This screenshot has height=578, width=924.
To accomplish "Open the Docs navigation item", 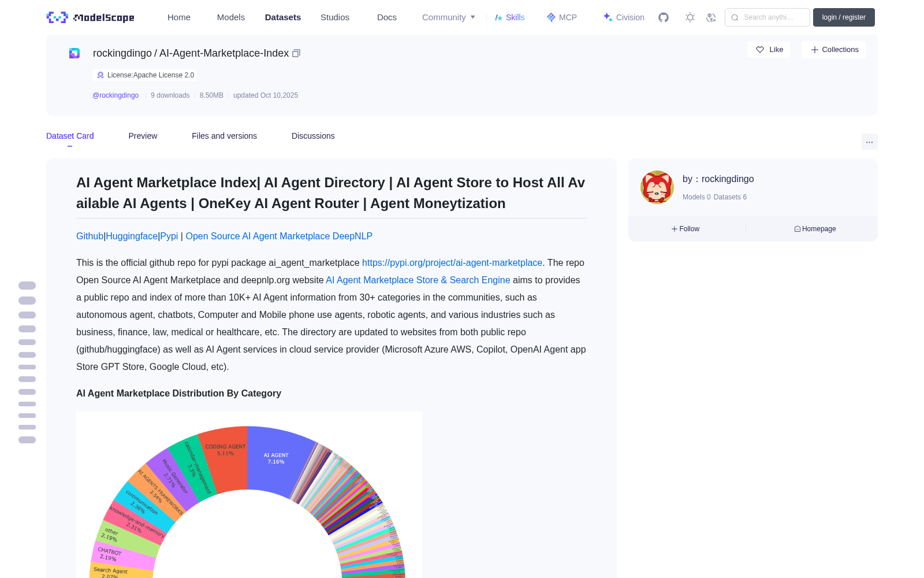I will [387, 17].
